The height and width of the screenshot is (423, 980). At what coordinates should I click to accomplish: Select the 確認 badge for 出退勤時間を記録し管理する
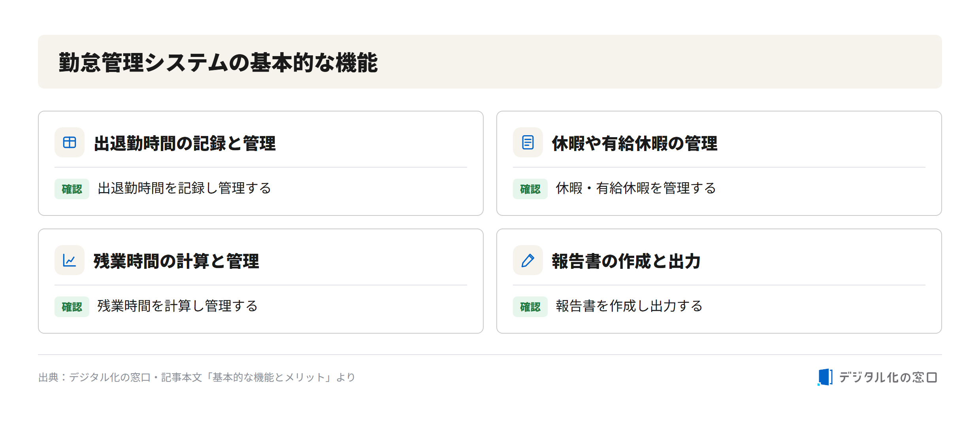[72, 189]
